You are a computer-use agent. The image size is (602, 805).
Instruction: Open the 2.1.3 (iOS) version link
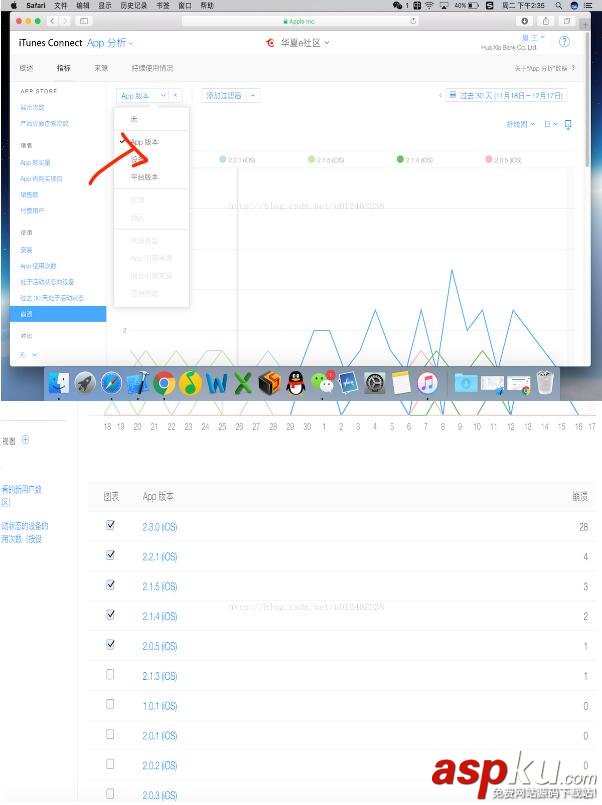click(160, 676)
